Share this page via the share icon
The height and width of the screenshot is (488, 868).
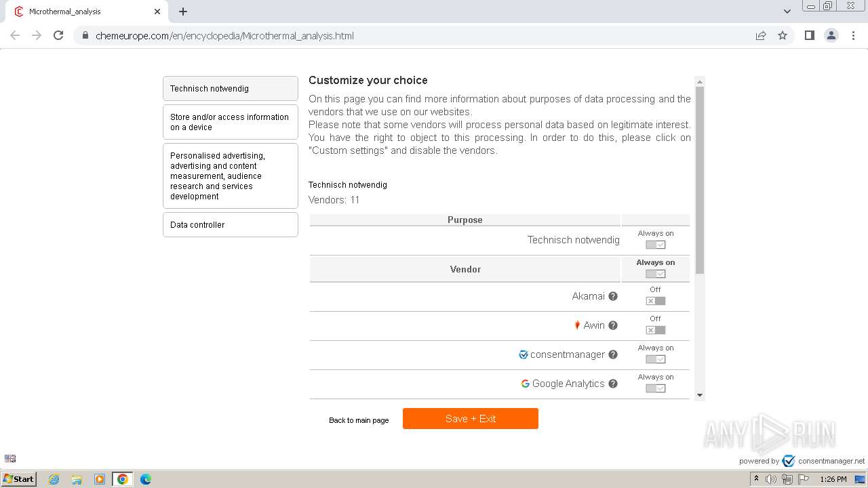[x=761, y=36]
